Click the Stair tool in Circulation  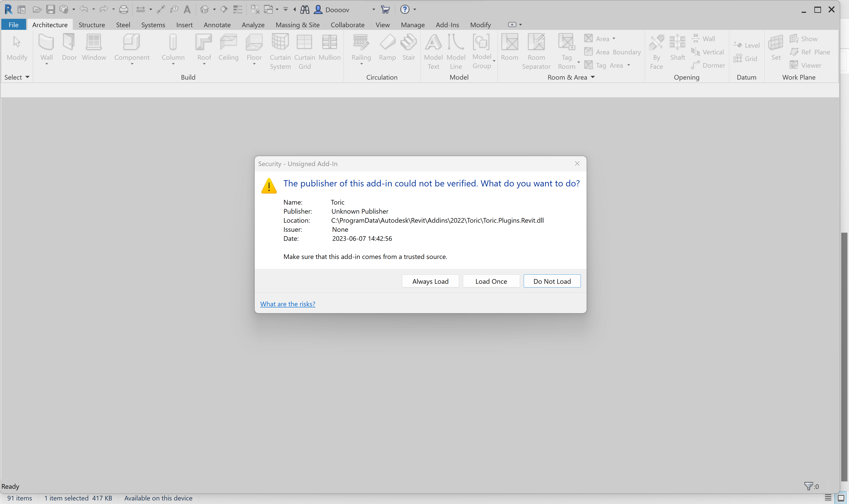pos(408,48)
